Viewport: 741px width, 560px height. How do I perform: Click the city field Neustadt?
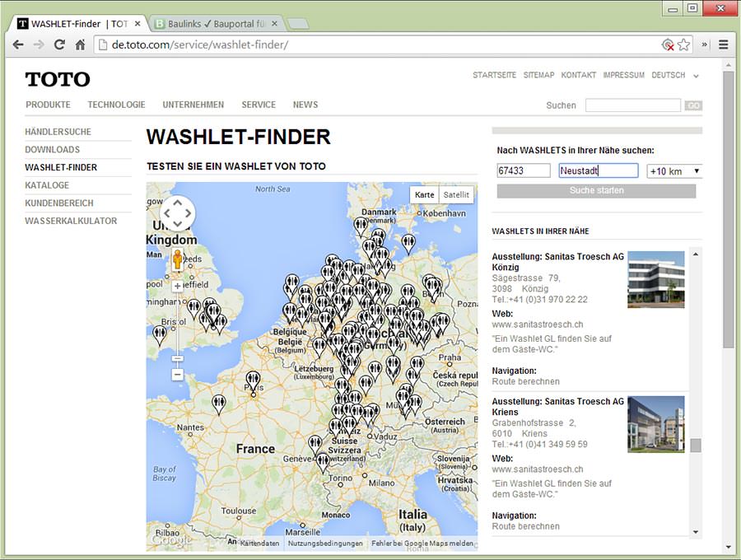[599, 170]
